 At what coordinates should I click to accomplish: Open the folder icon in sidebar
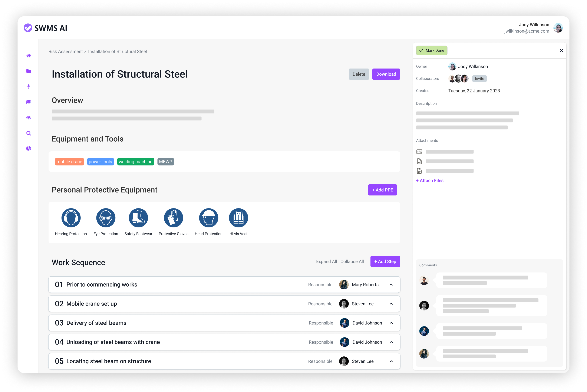[x=29, y=71]
